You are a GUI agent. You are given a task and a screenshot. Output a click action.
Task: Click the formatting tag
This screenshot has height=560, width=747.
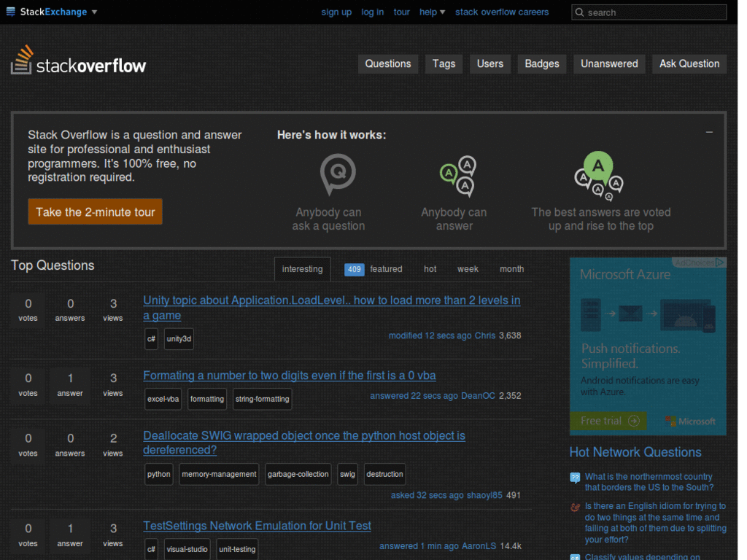click(x=206, y=399)
